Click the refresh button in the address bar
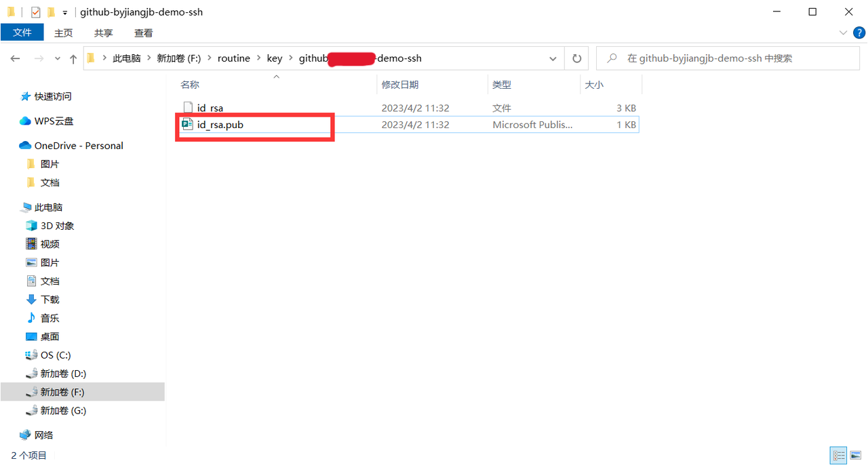Screen dimensions: 868x465 click(576, 58)
